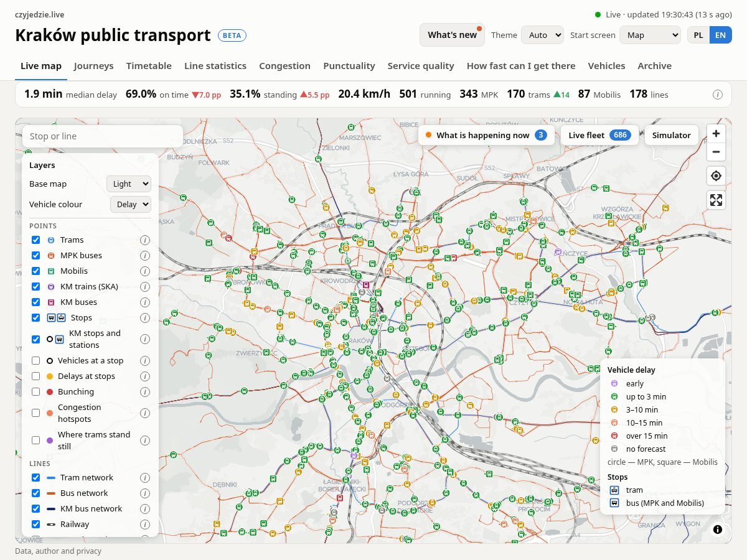Open the Base map dropdown
Screen dimensions: 747x560
pos(129,184)
